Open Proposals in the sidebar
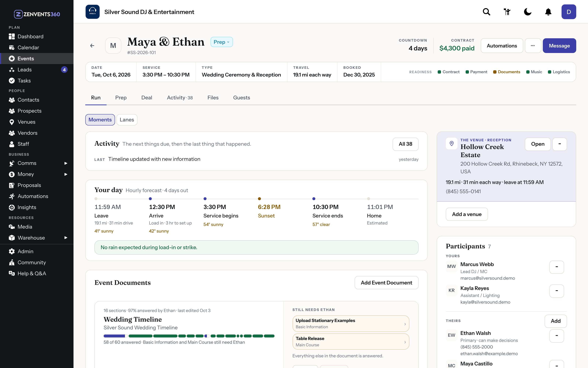Viewport: 588px width, 368px height. click(x=37, y=185)
